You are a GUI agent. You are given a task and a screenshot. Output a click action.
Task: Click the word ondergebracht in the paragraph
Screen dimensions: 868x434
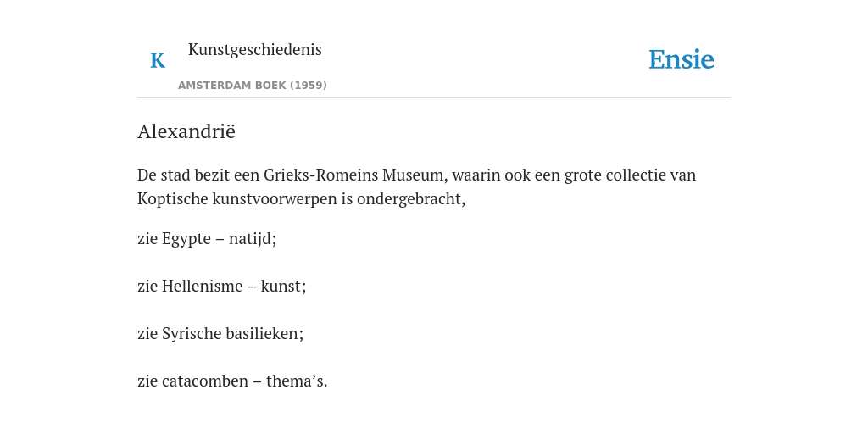pyautogui.click(x=409, y=198)
